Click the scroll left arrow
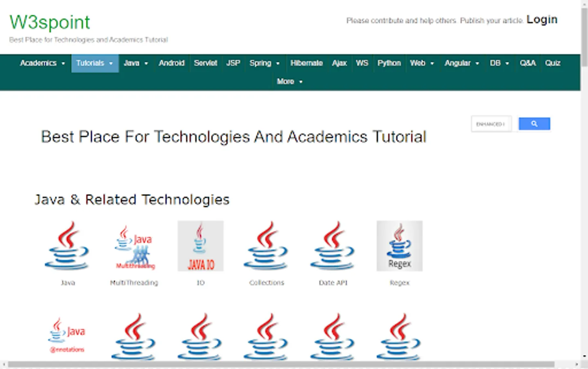 [x=4, y=364]
